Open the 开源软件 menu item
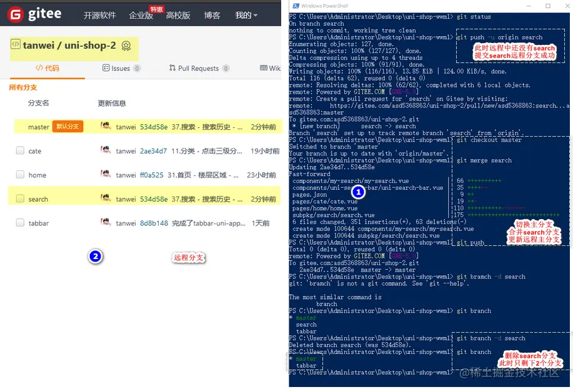The width and height of the screenshot is (573, 392). click(x=100, y=16)
